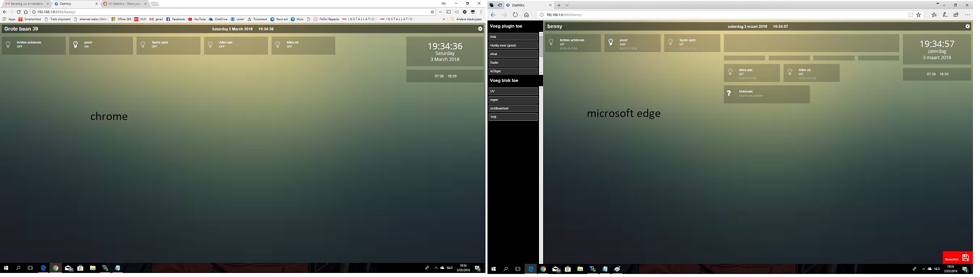Image resolution: width=980 pixels, height=277 pixels.
Task: Add the regen block
Action: click(513, 100)
